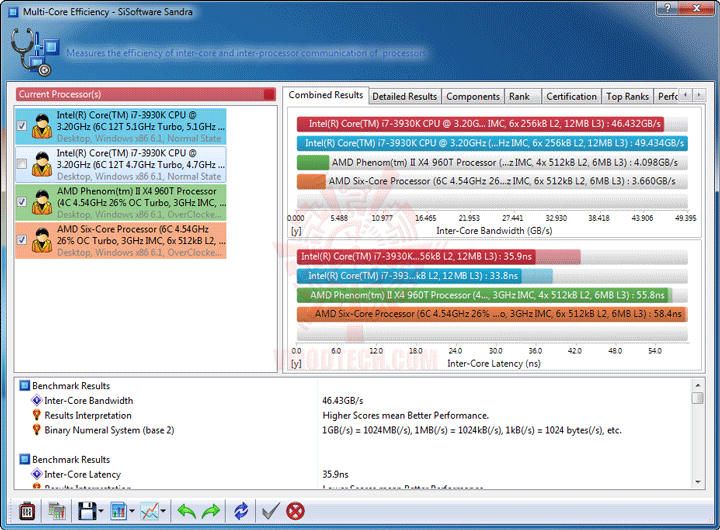Check the i7-3930K 4.7GHz Turbo processor
The image size is (720, 530).
point(22,164)
